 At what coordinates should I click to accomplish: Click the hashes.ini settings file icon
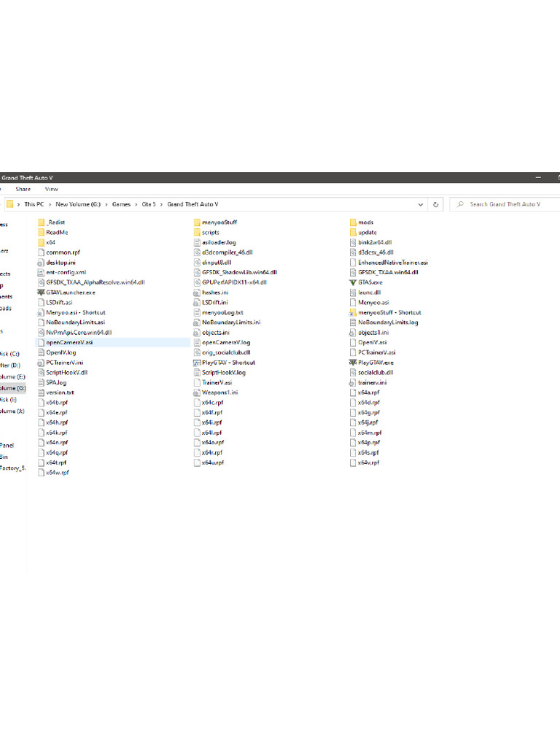[x=197, y=293]
